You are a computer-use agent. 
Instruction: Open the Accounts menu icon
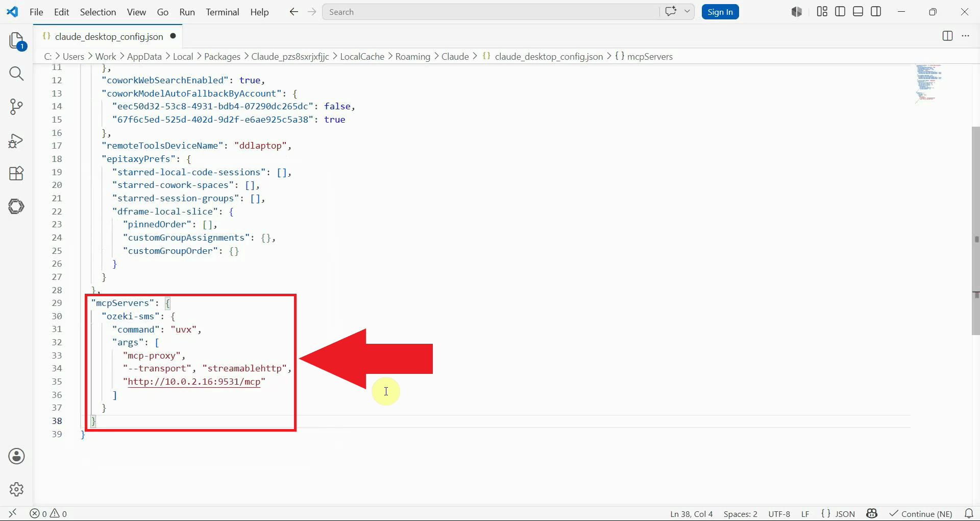pyautogui.click(x=16, y=456)
